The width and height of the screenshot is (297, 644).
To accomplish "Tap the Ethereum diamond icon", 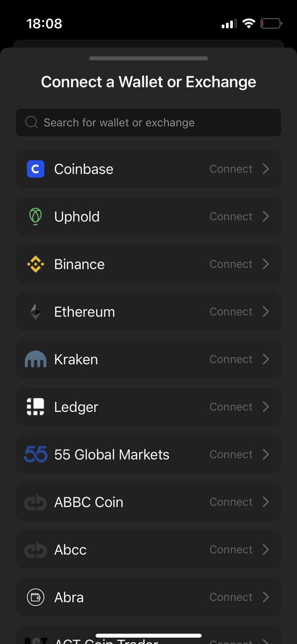I will 35,312.
